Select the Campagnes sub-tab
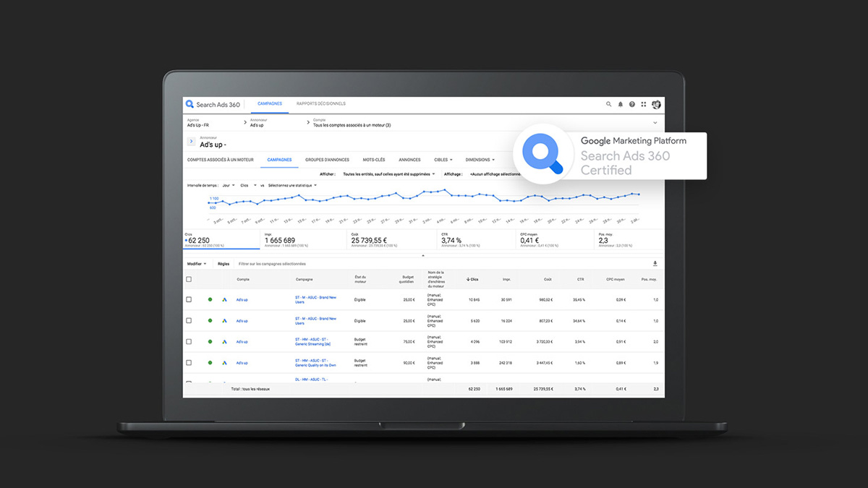 tap(279, 160)
